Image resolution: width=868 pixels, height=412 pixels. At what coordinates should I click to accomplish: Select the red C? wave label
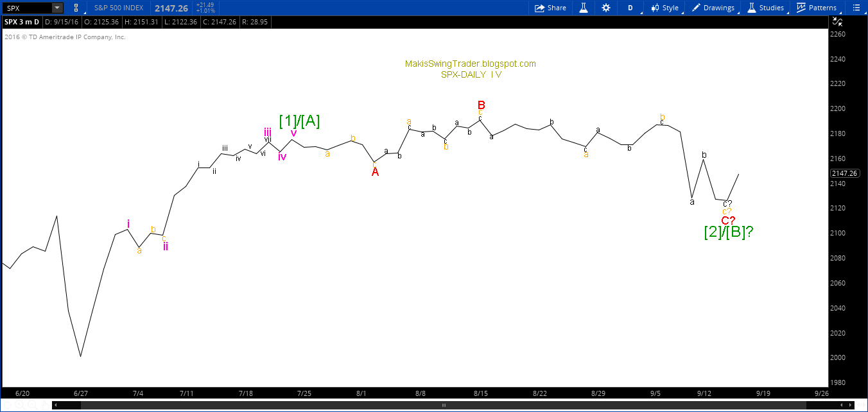pyautogui.click(x=729, y=220)
